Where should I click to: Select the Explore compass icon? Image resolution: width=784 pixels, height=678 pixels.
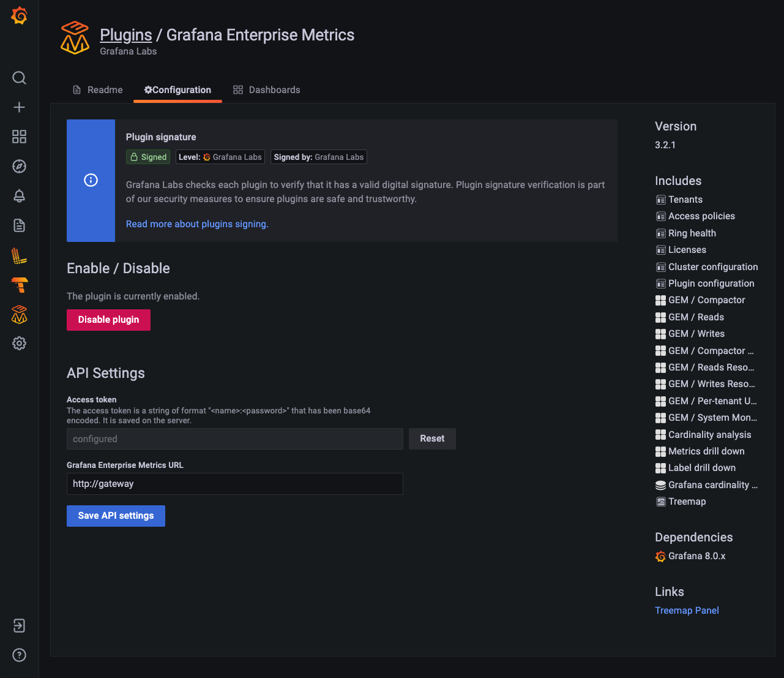tap(19, 166)
